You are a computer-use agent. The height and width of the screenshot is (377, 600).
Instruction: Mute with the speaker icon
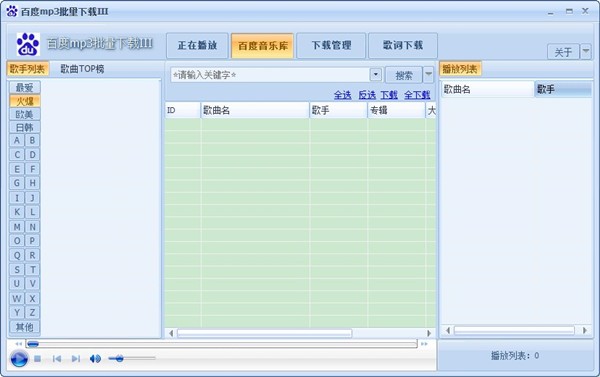[95, 359]
